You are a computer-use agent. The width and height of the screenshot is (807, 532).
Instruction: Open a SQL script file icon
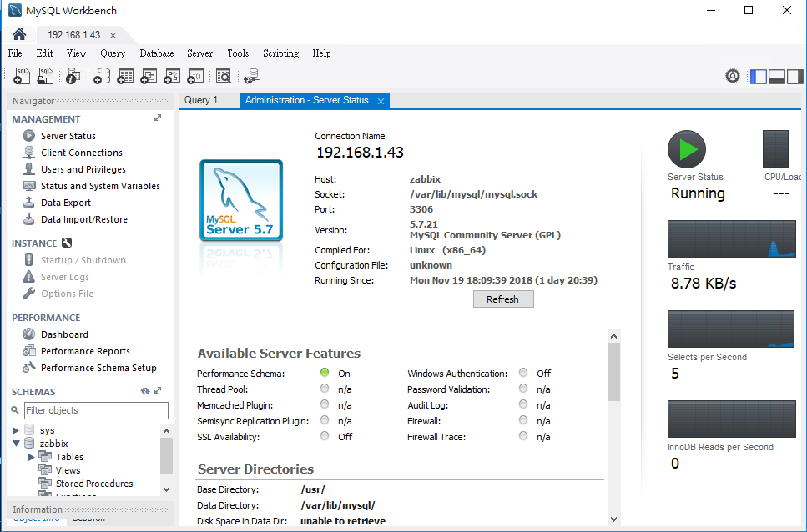point(45,76)
